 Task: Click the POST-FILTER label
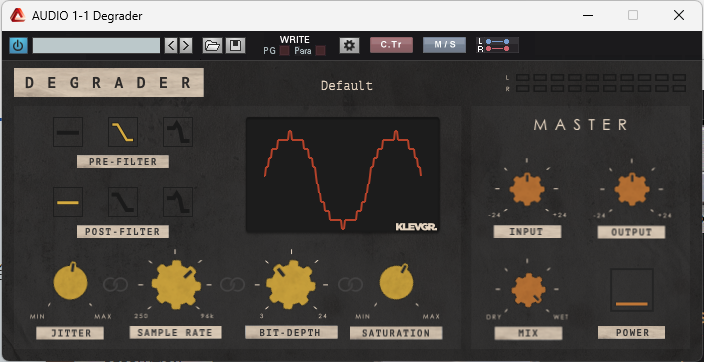point(123,232)
